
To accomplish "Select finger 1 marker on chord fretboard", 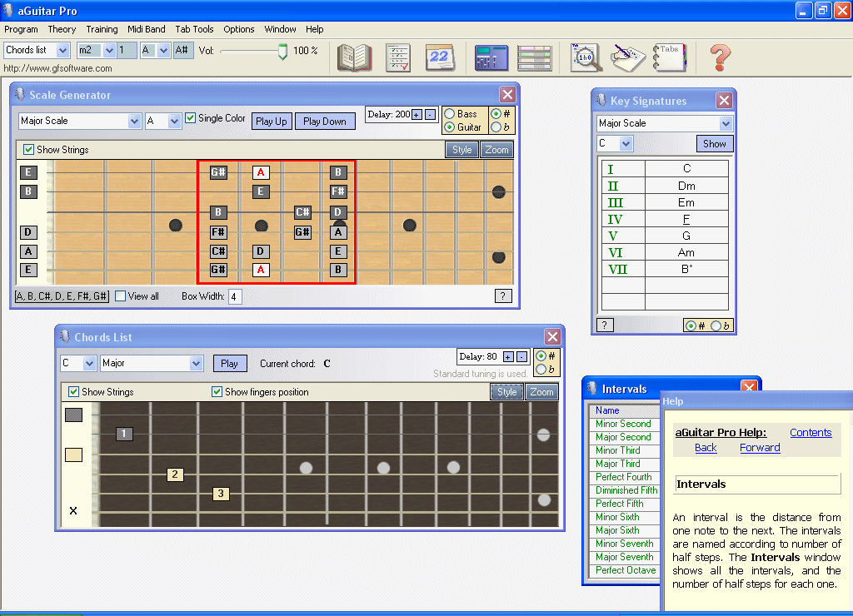I will pos(124,434).
